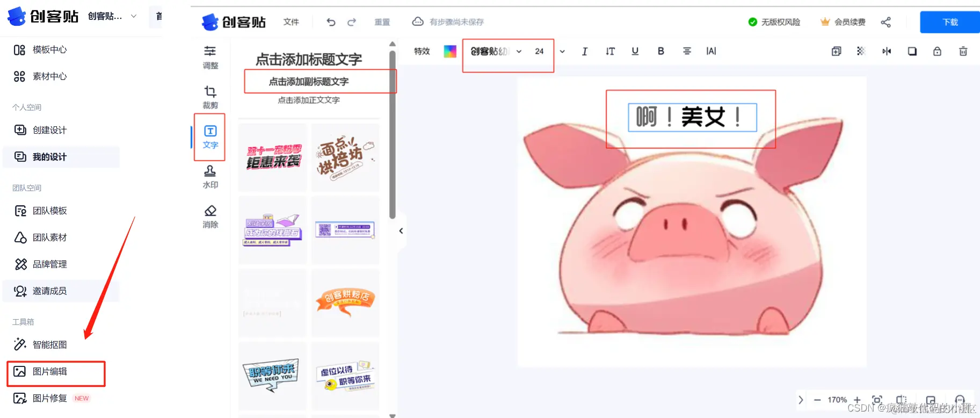Open 品牌管理 brand management
Screen dimensions: 980x418
point(40,264)
